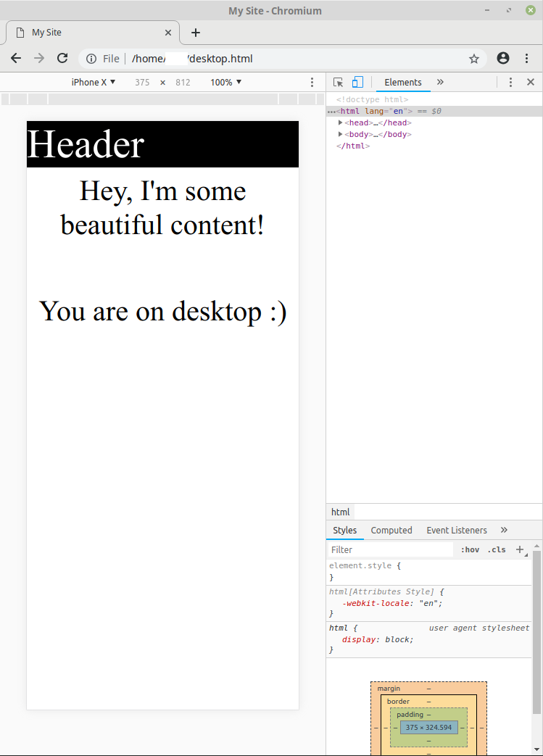Show more style pane tabs chevron
Viewport: 543px width, 756px height.
[504, 530]
